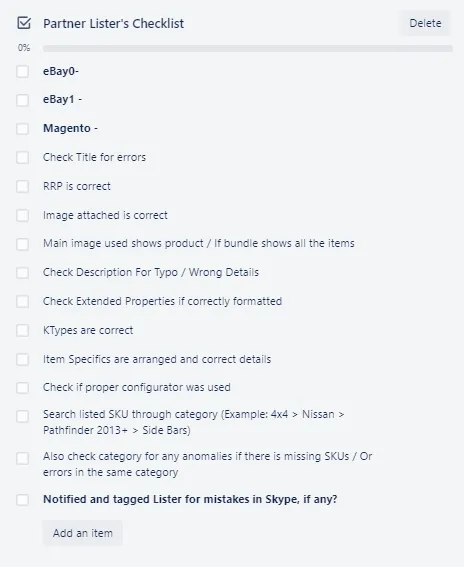Check the category anomalies missing SKUs checkbox
This screenshot has width=464, height=567.
[22, 458]
